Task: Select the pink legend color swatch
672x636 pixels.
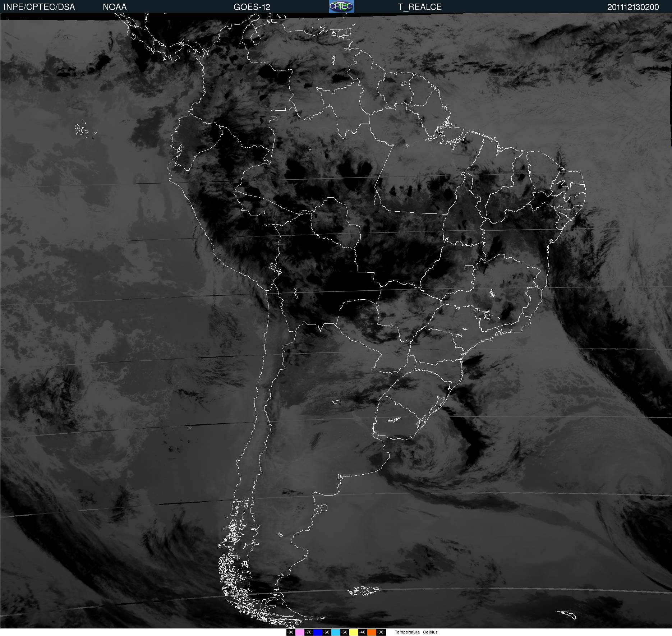Action: tap(300, 632)
